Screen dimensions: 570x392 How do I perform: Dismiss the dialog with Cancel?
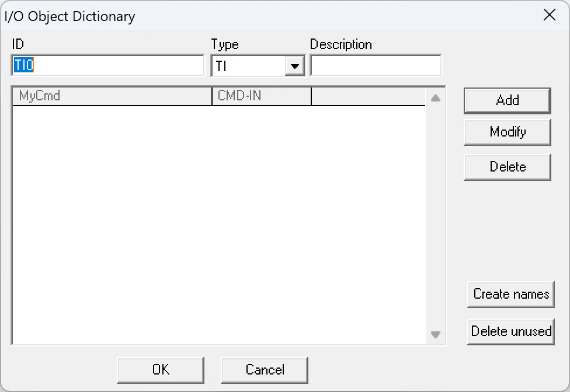click(x=265, y=369)
